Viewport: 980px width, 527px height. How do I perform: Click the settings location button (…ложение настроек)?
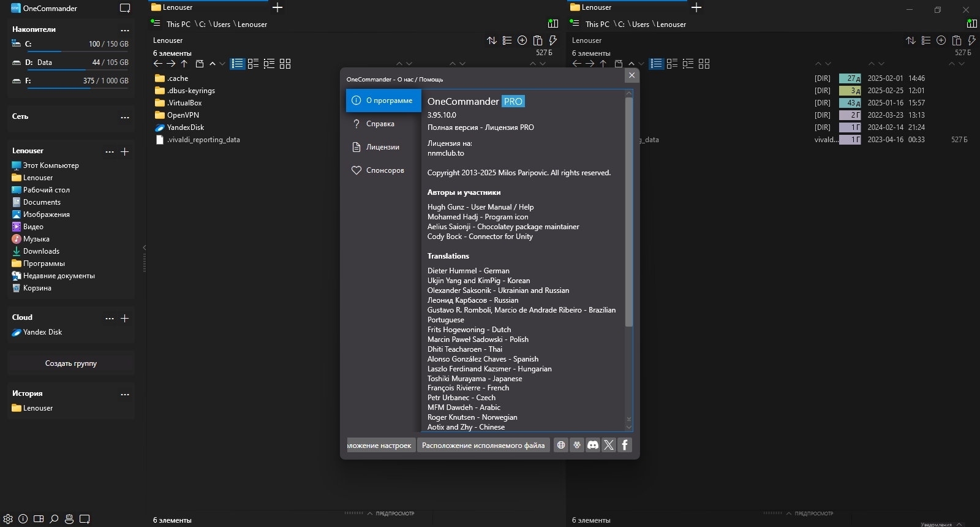point(381,445)
